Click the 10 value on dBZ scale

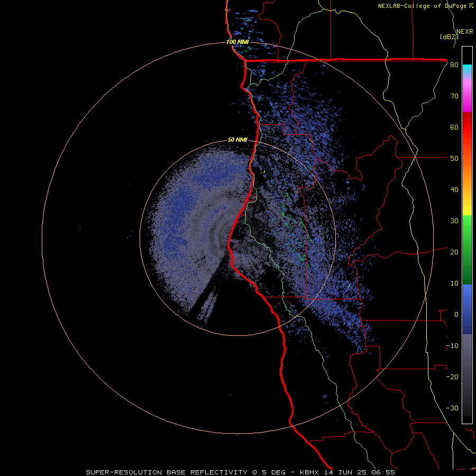tap(454, 283)
